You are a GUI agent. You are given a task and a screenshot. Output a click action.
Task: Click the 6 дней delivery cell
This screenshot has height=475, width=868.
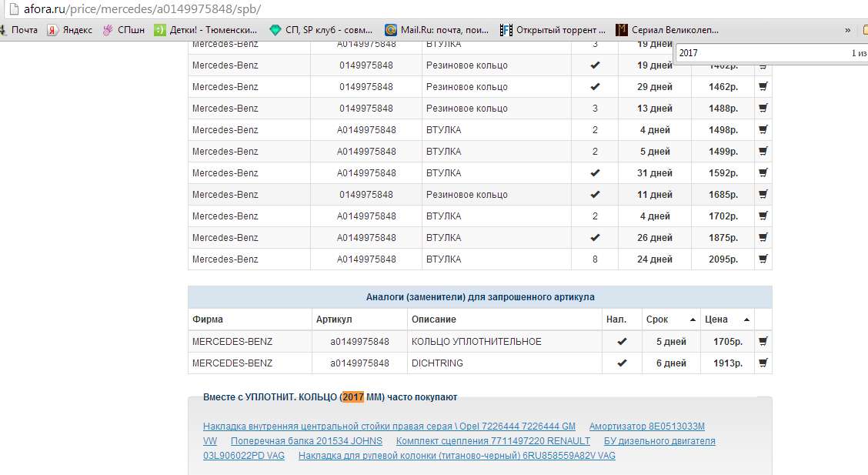[671, 363]
